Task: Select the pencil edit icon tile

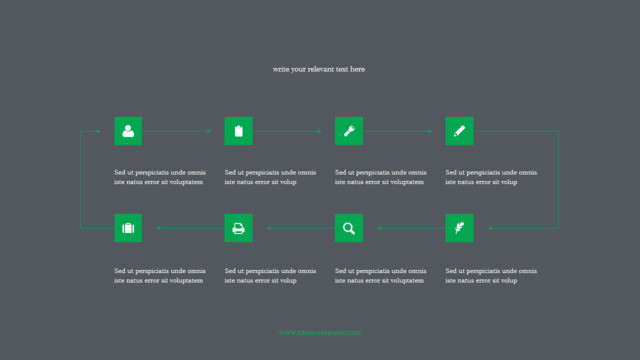Action: pyautogui.click(x=459, y=131)
